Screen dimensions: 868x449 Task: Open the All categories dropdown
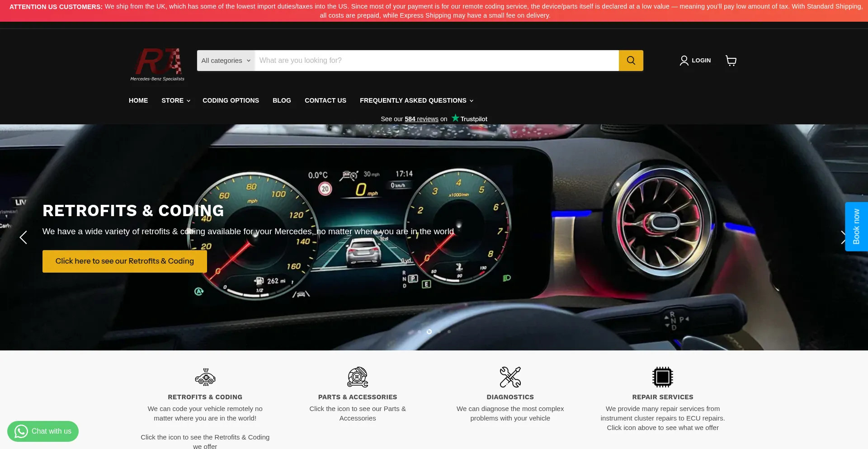coord(226,61)
